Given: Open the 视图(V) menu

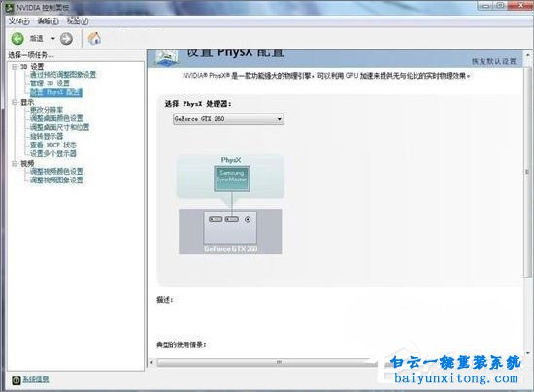Looking at the screenshot, I should pyautogui.click(x=78, y=21).
